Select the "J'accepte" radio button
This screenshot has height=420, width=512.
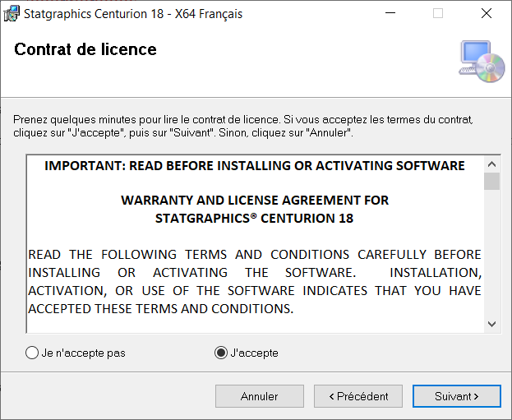[x=247, y=353]
